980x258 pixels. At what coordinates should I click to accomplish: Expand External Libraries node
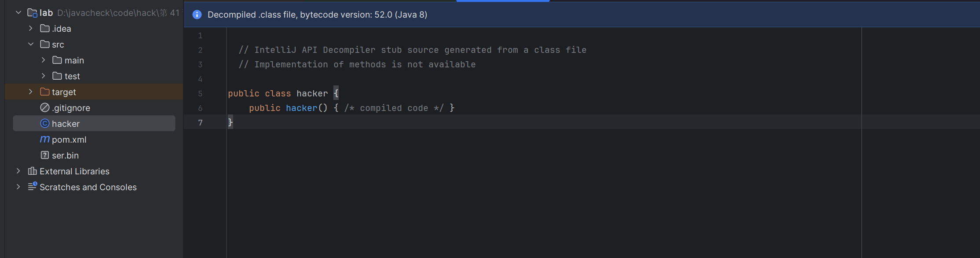click(18, 171)
